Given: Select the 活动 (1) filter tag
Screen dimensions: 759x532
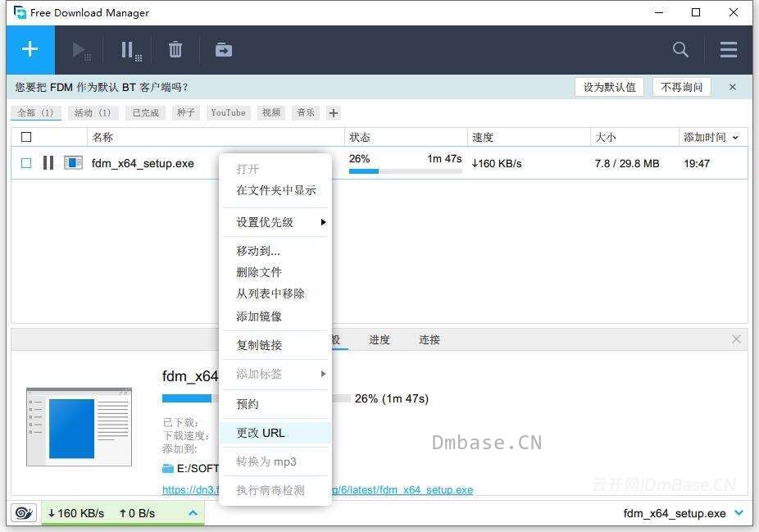Looking at the screenshot, I should (x=93, y=113).
